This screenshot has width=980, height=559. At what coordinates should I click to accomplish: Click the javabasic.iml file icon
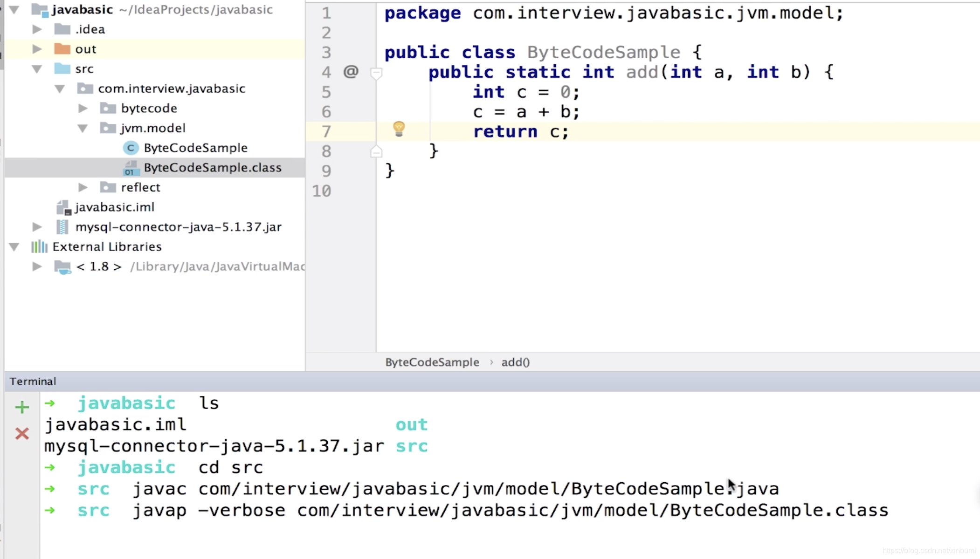[63, 207]
